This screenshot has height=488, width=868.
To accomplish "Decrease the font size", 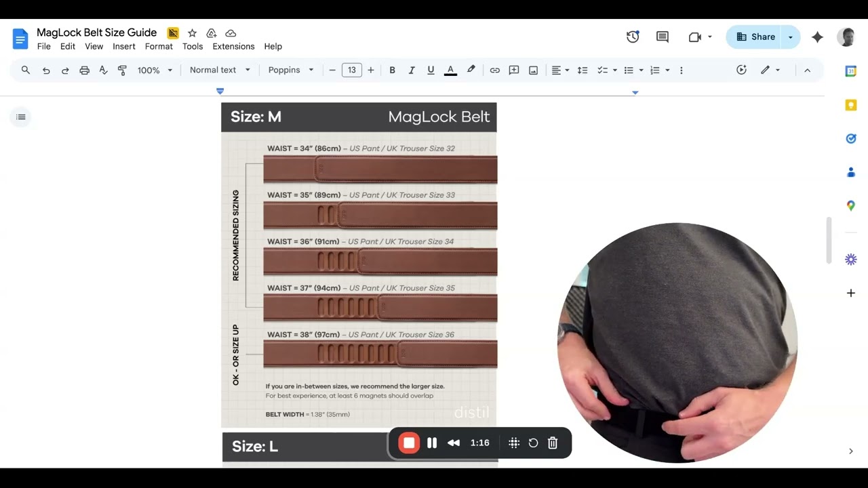I will (x=332, y=70).
